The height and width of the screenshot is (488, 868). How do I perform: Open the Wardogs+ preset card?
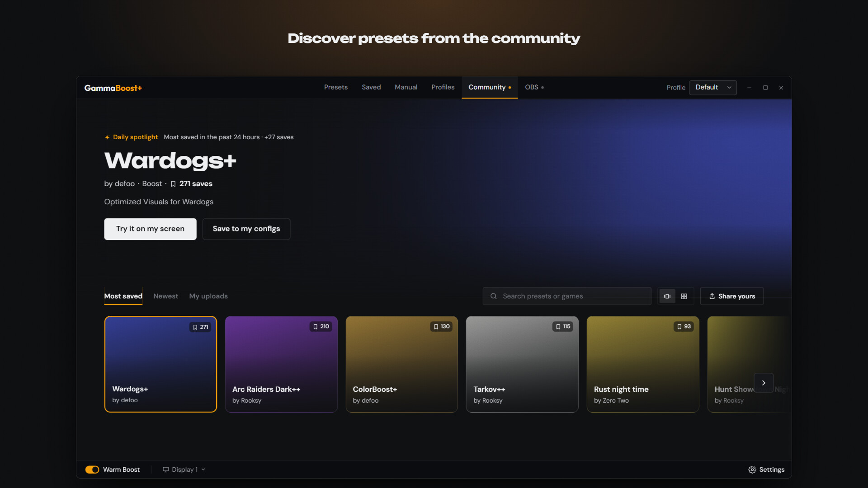point(160,364)
